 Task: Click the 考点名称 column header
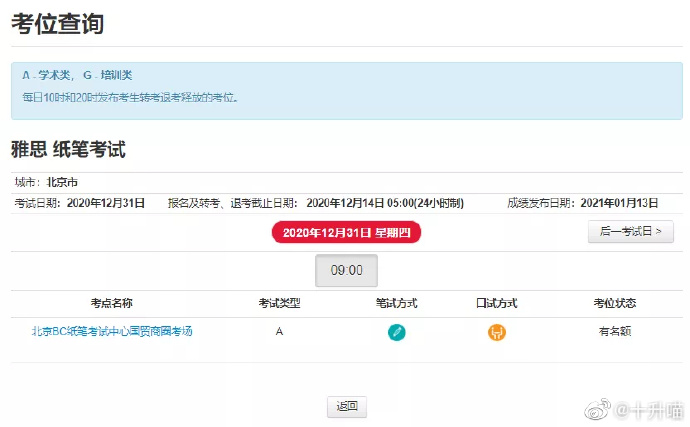pyautogui.click(x=112, y=303)
